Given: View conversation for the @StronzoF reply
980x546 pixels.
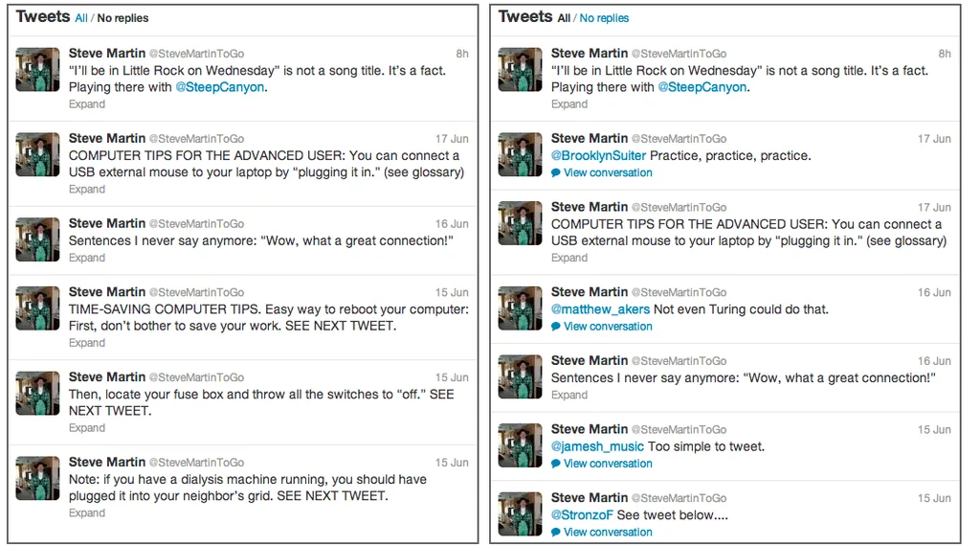Looking at the screenshot, I should [608, 533].
